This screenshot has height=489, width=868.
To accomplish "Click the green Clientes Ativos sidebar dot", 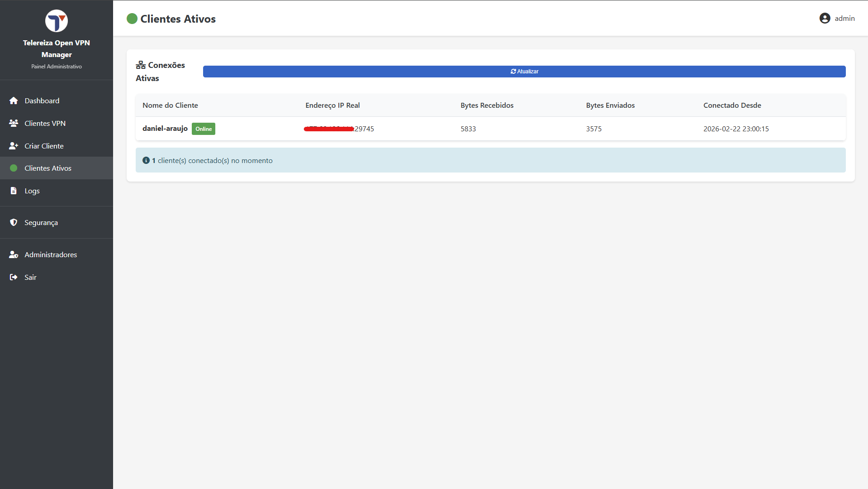I will tap(14, 168).
